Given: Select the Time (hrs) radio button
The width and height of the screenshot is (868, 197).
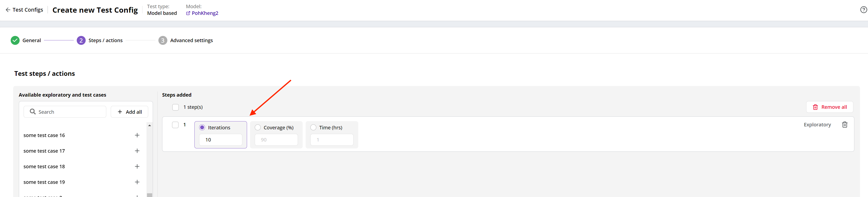Looking at the screenshot, I should 313,127.
